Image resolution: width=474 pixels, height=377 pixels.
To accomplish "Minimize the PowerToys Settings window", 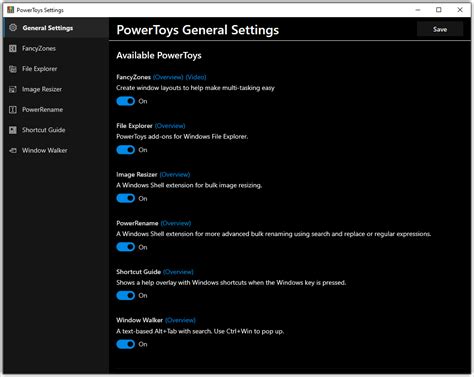I will 418,10.
